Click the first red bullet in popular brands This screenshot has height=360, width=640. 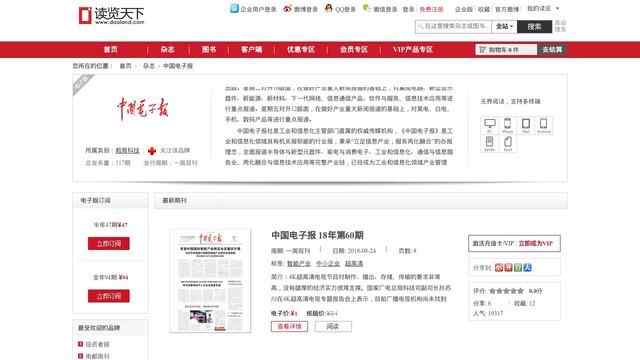pyautogui.click(x=80, y=344)
